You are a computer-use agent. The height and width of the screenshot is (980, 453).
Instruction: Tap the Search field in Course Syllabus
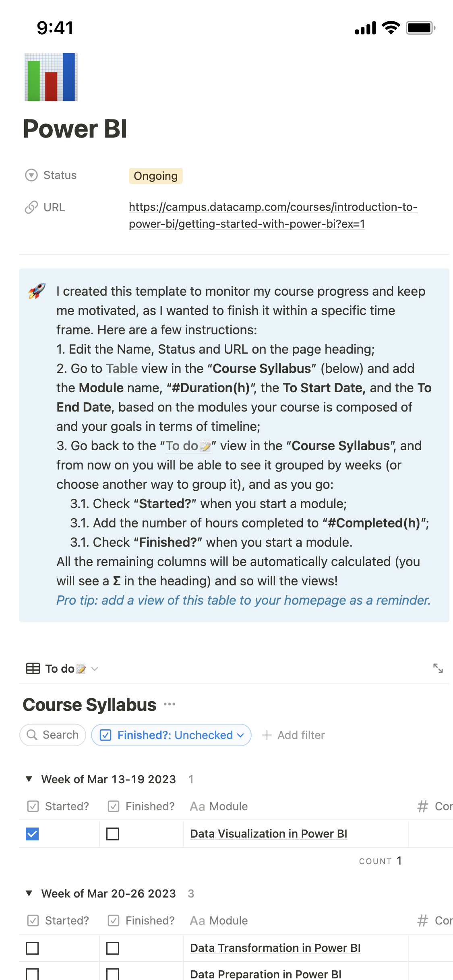(x=53, y=735)
